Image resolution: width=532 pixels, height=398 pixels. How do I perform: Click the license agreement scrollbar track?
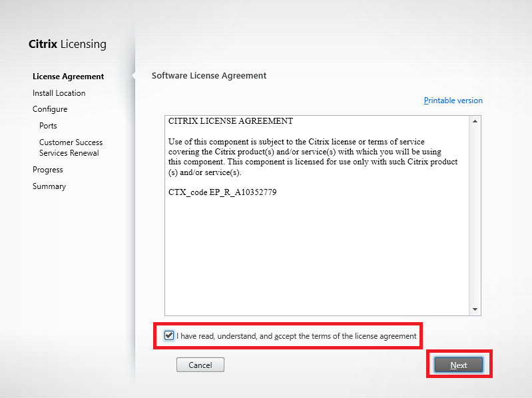[x=475, y=213]
